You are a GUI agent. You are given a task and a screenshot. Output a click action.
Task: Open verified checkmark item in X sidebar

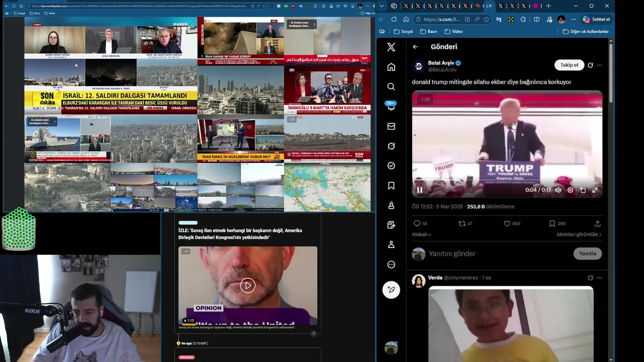tap(391, 165)
